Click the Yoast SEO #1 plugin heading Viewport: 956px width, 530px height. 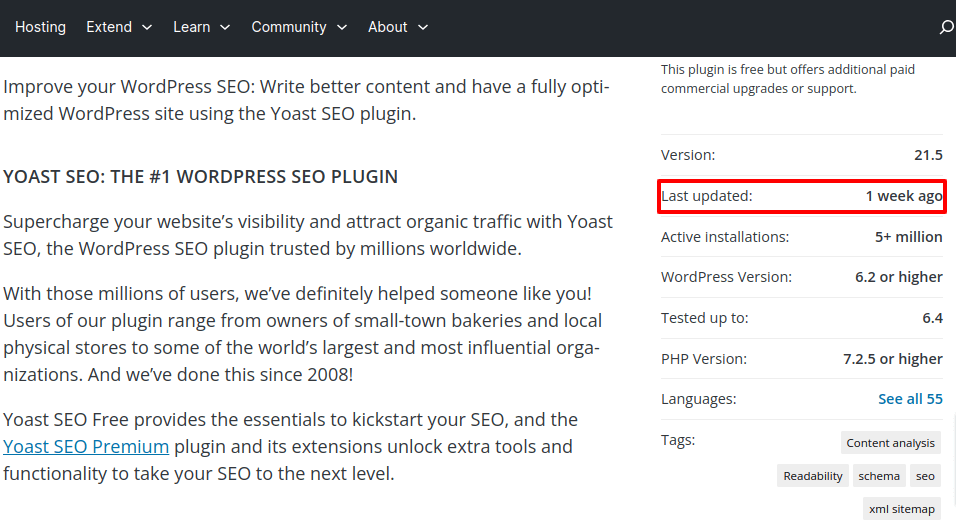[x=200, y=177]
